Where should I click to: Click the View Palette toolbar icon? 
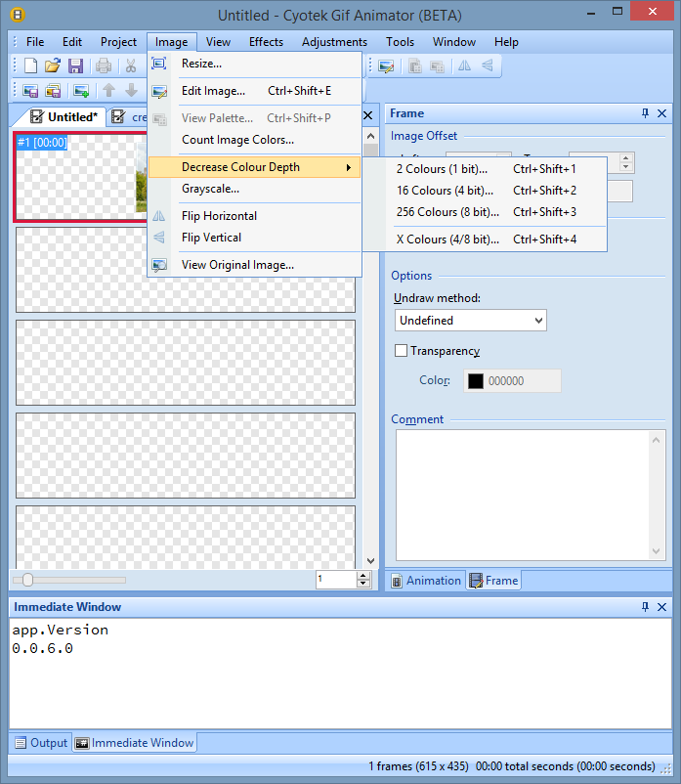437,65
